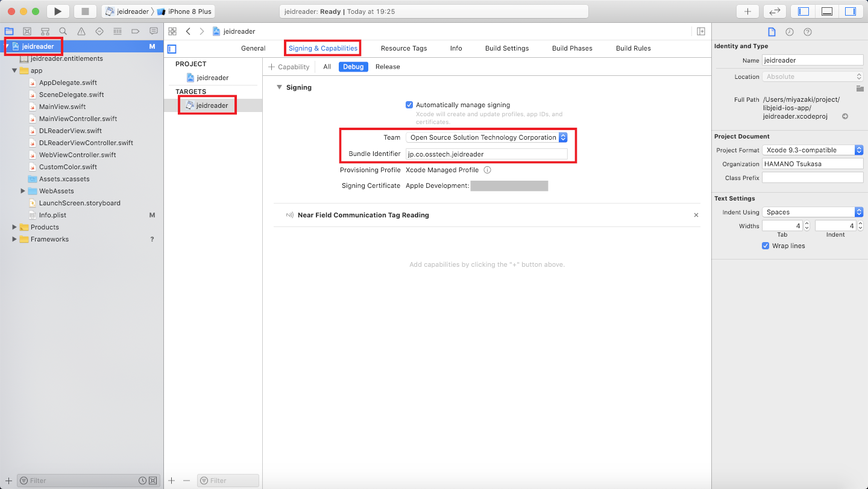Toggle the Inspectors panel visibility button

[x=851, y=11]
